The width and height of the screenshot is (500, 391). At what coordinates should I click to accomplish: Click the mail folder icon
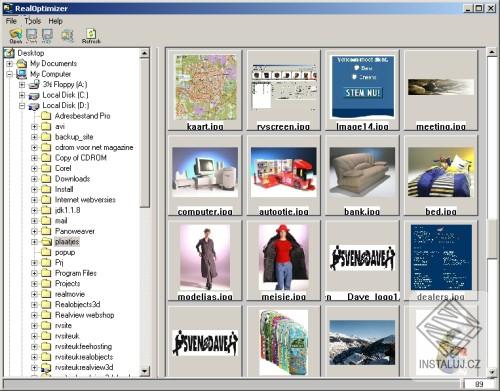pyautogui.click(x=46, y=221)
